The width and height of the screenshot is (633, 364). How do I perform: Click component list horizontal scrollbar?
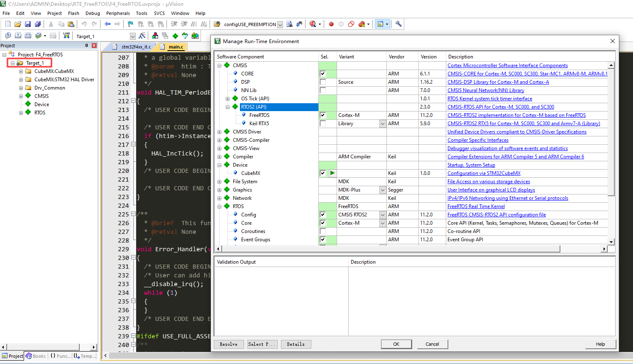click(x=390, y=249)
